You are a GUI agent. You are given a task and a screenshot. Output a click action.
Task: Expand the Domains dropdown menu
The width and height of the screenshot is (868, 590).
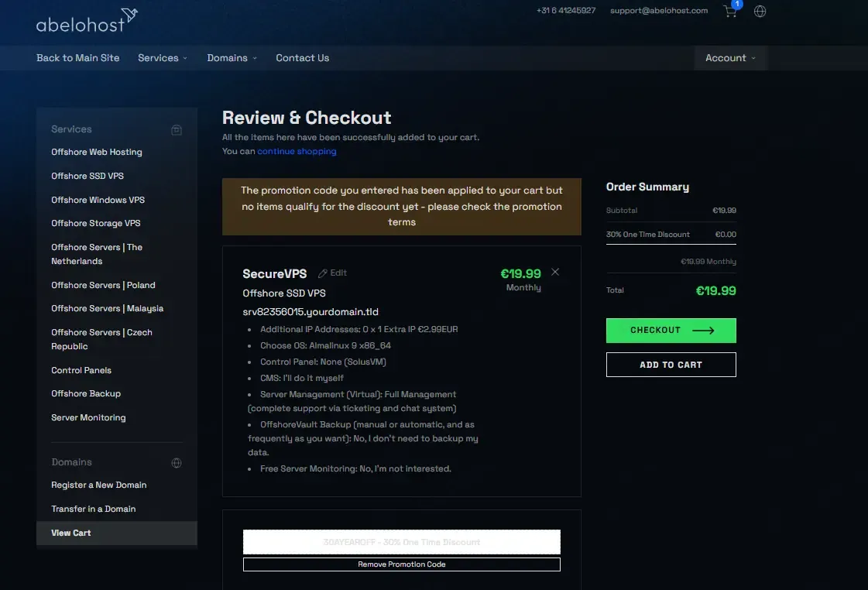(232, 58)
